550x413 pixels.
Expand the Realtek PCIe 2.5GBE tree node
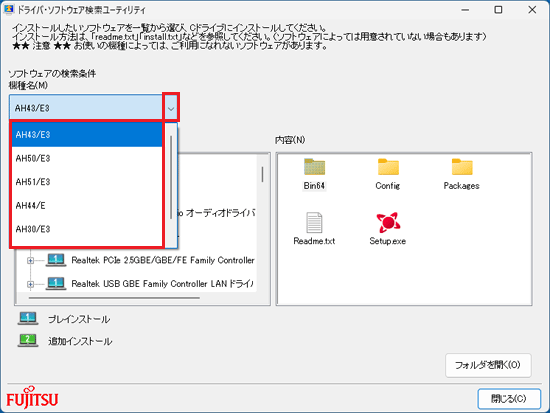tap(31, 260)
